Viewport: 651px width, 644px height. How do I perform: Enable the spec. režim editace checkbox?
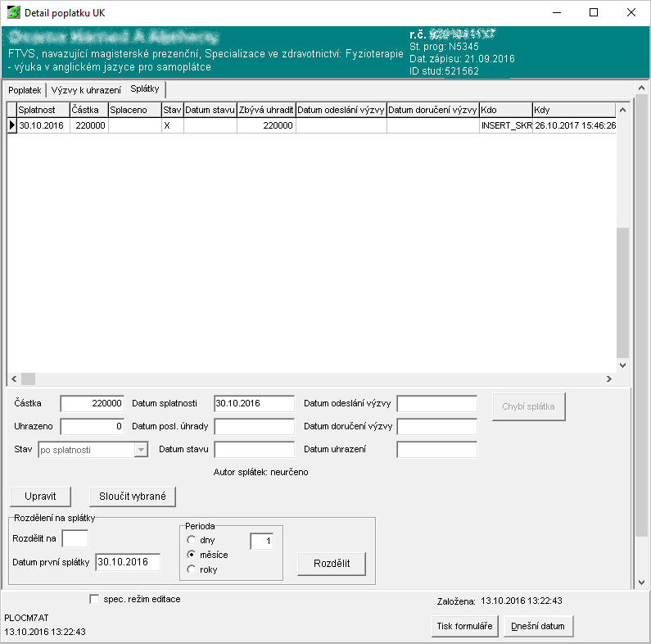[x=94, y=599]
